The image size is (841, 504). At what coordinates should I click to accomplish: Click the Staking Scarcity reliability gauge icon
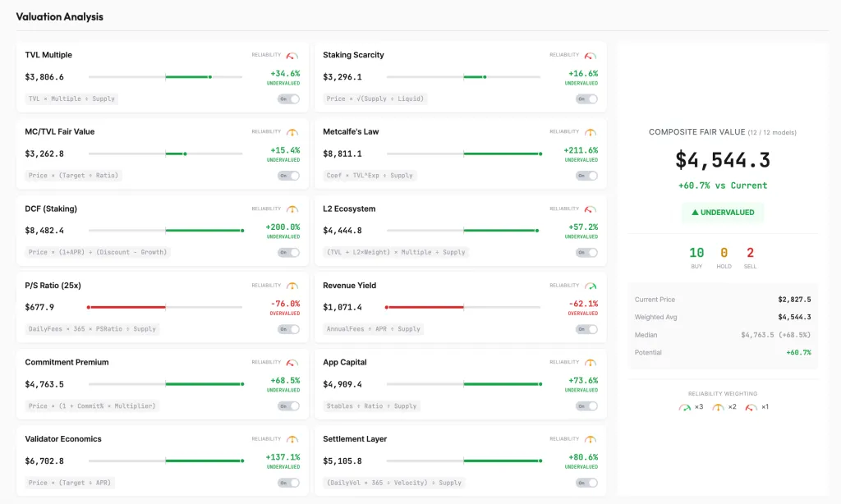(x=591, y=56)
